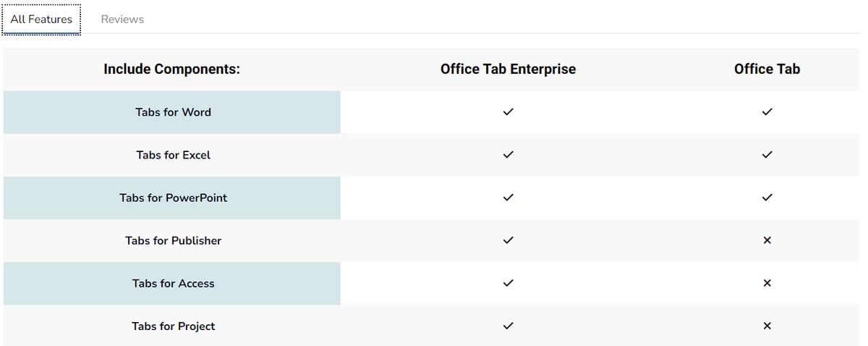Click the Office Tab Enterprise checkmark for Excel
This screenshot has height=346, width=868.
[508, 155]
